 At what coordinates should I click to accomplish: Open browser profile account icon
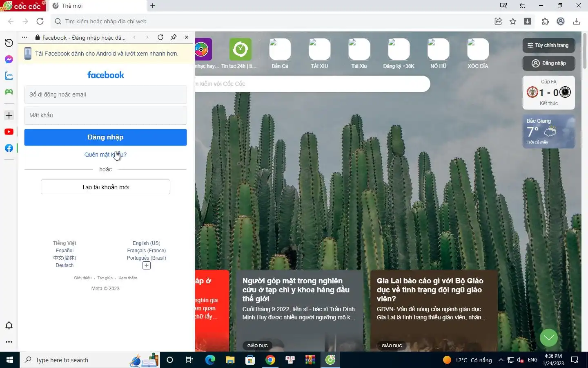(x=561, y=21)
